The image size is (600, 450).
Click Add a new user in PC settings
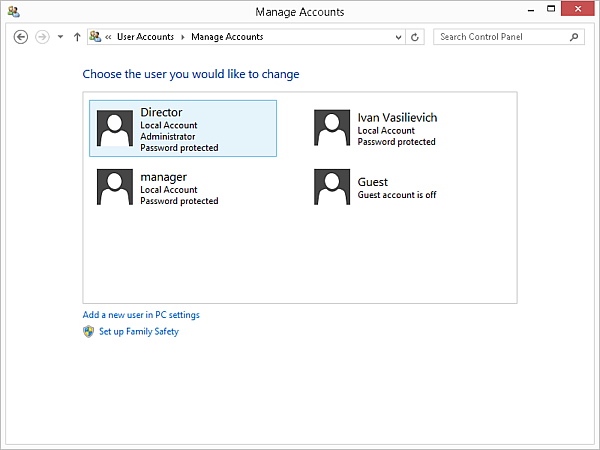point(141,315)
